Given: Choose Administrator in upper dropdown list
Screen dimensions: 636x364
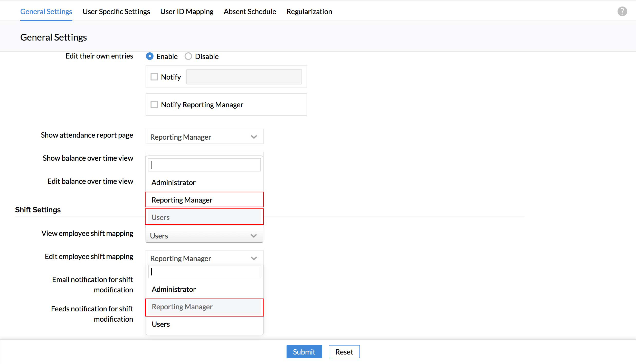Looking at the screenshot, I should 174,183.
